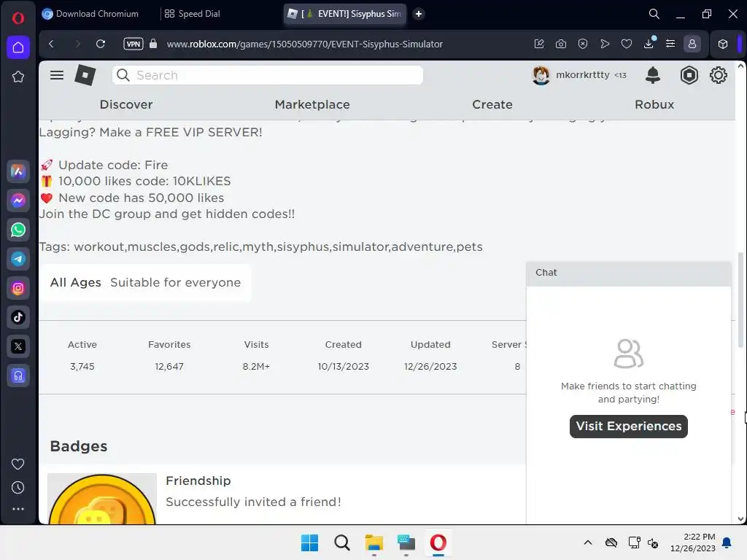
Task: Open the Opera menu logo
Action: point(18,18)
